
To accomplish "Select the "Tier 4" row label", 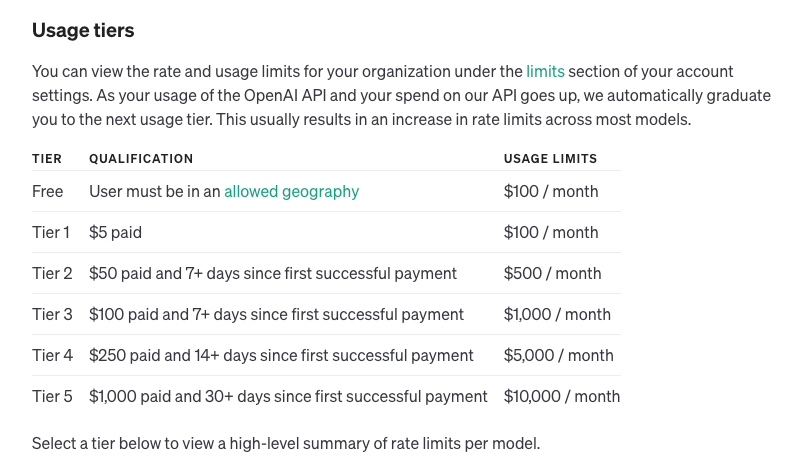I will (x=52, y=355).
